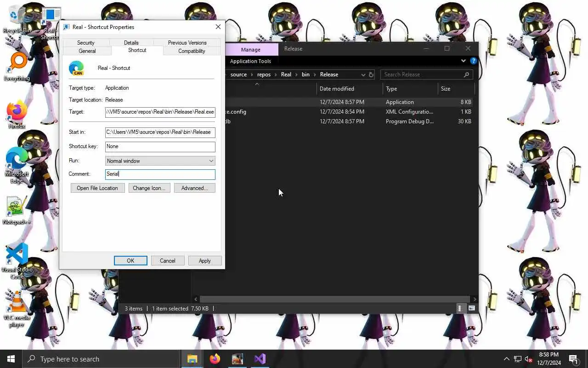Screen dimensions: 588x368
Task: Open the address bar history dropdown
Action: pyautogui.click(x=363, y=75)
